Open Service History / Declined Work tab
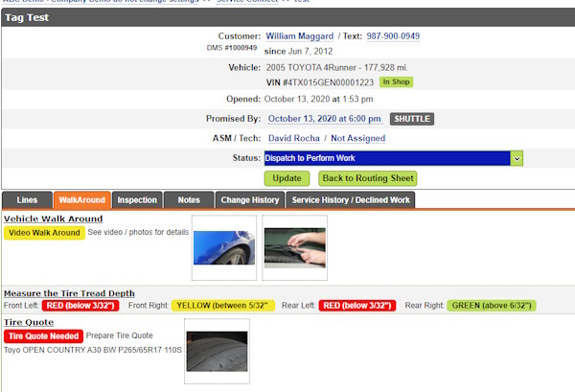Image resolution: width=575 pixels, height=392 pixels. pos(351,199)
